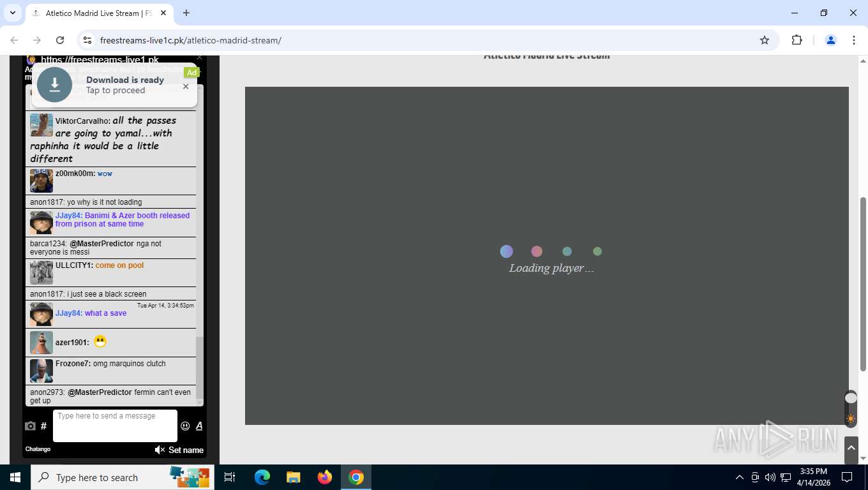The image size is (868, 490).
Task: Launch Microsoft Edge from taskbar
Action: tap(262, 477)
